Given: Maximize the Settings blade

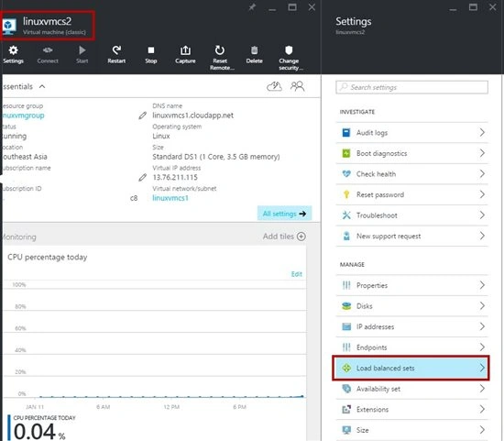Looking at the screenshot, I should [x=473, y=7].
